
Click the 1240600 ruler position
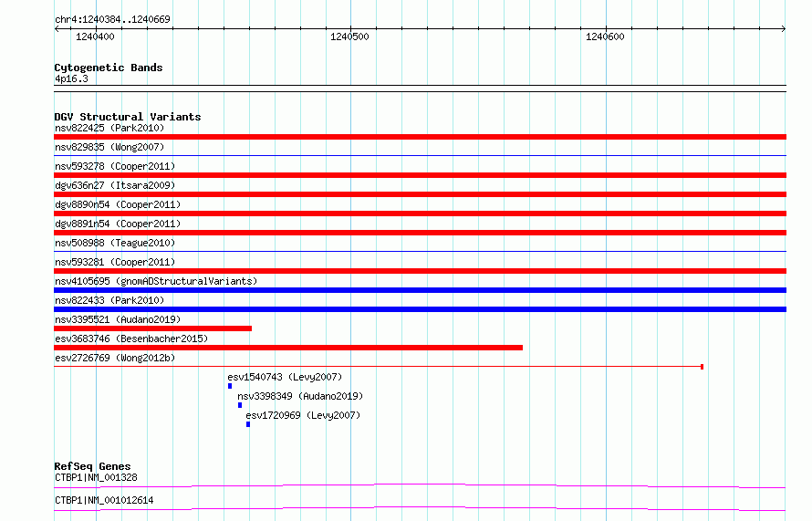605,36
